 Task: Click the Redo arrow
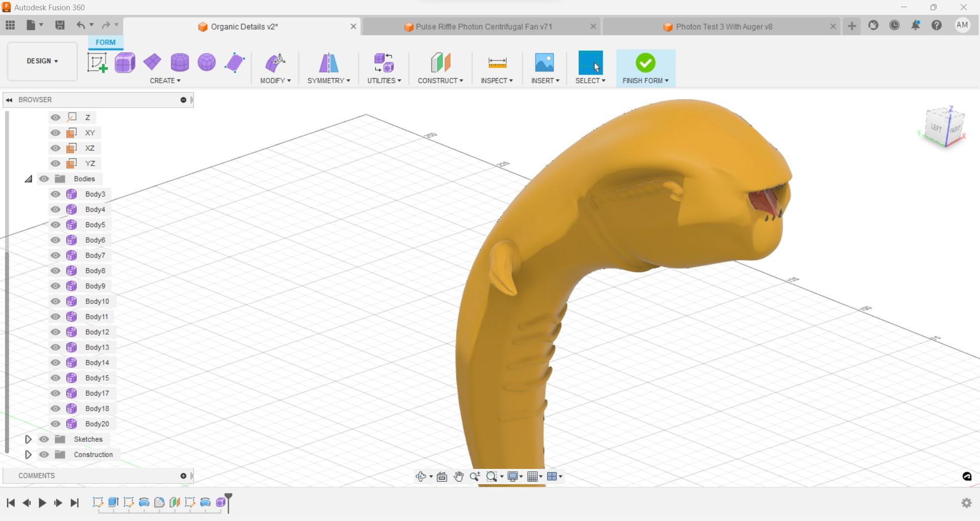click(106, 25)
